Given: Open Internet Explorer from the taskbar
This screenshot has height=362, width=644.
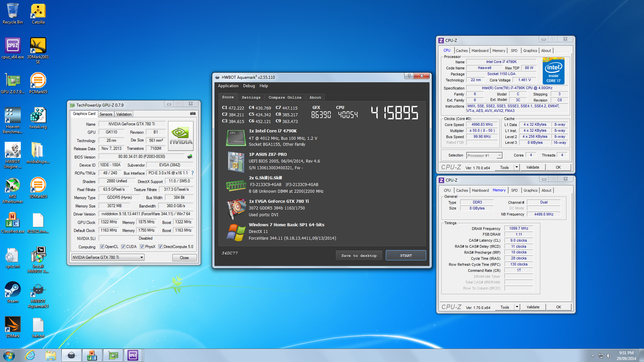Looking at the screenshot, I should coord(30,355).
